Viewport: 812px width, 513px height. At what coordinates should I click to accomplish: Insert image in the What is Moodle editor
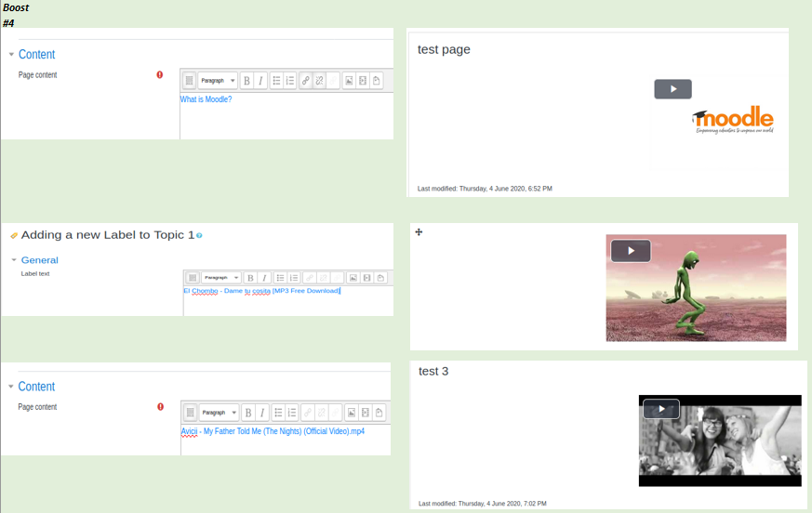(x=349, y=81)
